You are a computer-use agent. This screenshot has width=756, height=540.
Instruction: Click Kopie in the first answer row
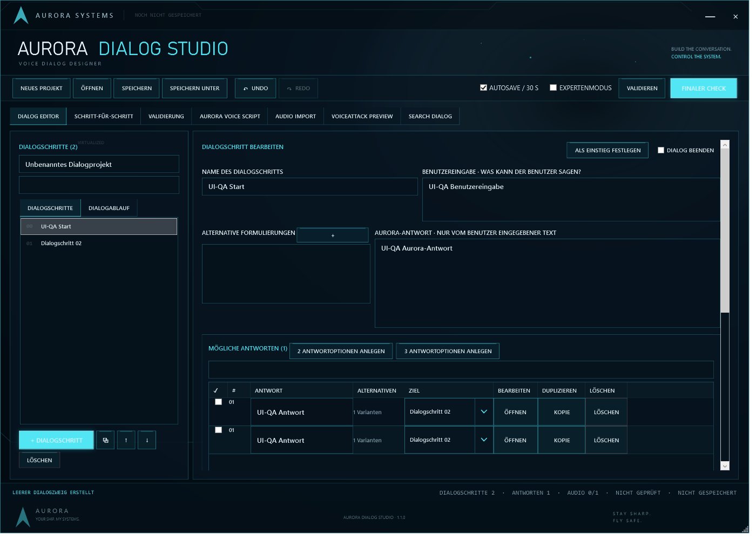(x=562, y=412)
